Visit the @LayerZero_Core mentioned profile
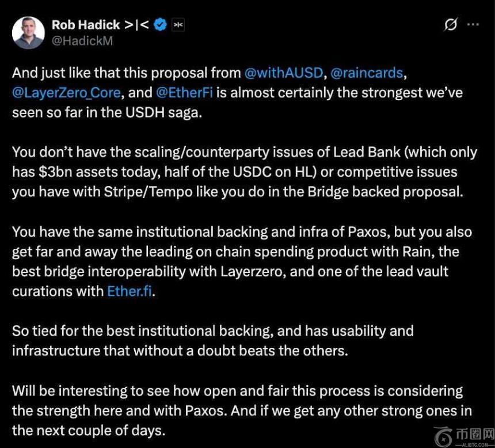The height and width of the screenshot is (448, 495). [66, 93]
